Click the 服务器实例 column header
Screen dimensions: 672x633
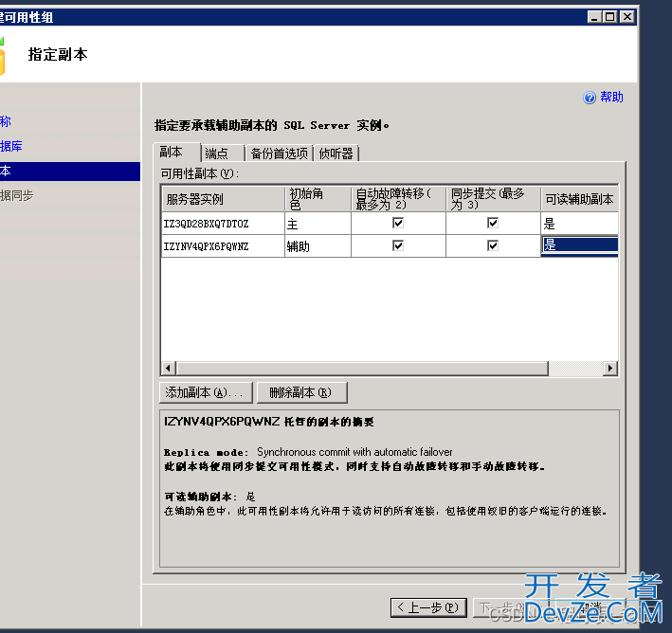[x=223, y=199]
